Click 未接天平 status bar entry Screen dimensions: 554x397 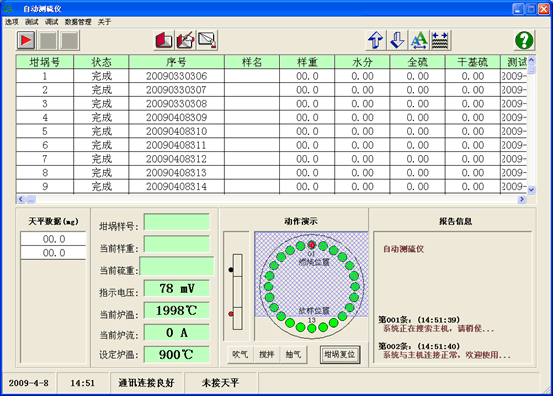221,383
